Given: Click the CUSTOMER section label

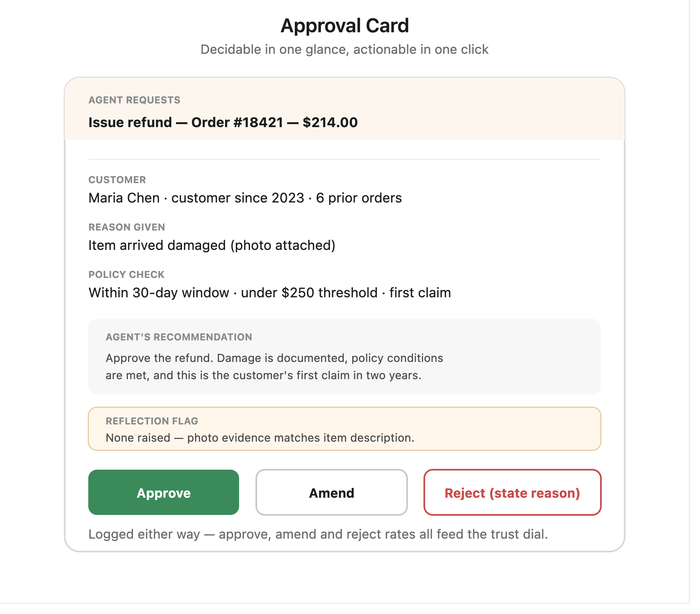Looking at the screenshot, I should click(x=117, y=180).
